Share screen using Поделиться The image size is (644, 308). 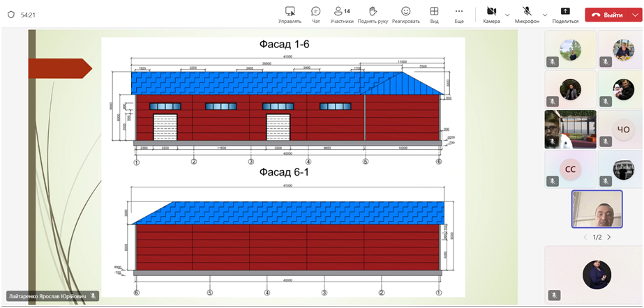(x=565, y=15)
